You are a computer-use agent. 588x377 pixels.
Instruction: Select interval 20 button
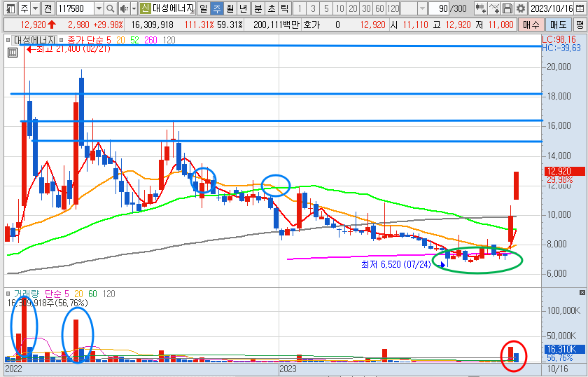click(x=353, y=8)
